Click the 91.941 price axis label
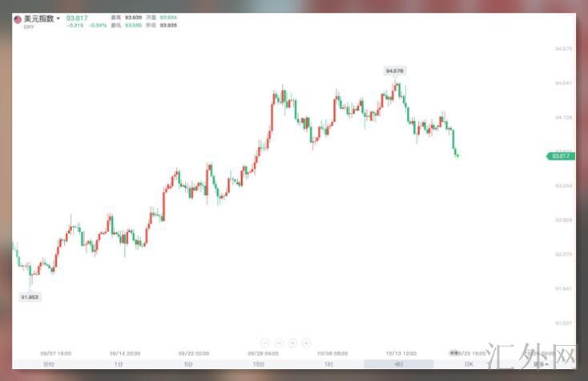Viewport: 588px width, 381px height. point(564,289)
